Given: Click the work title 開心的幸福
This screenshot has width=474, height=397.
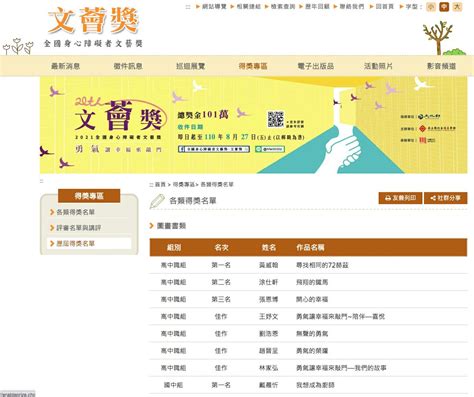Looking at the screenshot, I should [x=312, y=299].
